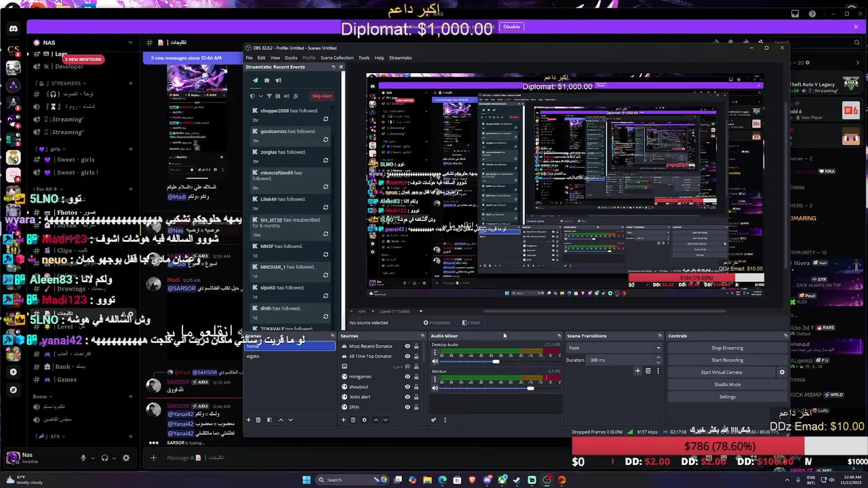Open the megaphone tab in Streamlabs dock
This screenshot has width=868, height=488.
[x=278, y=81]
